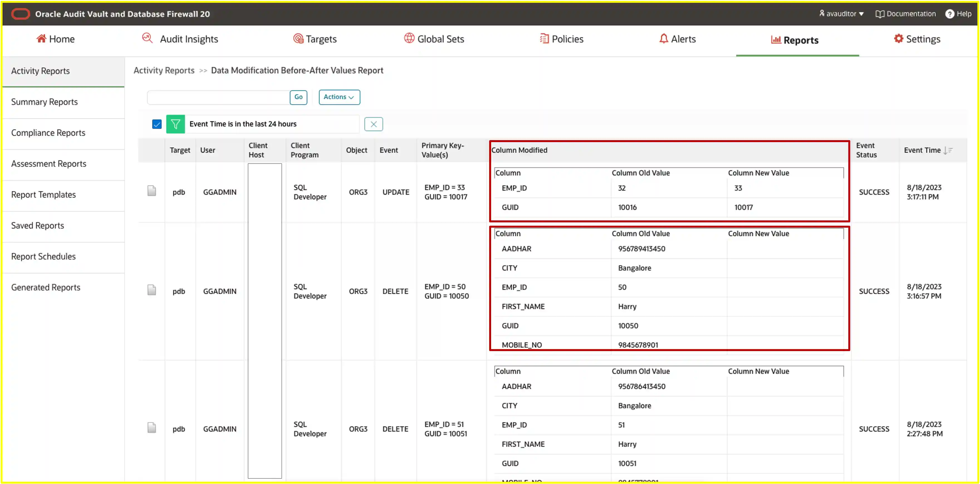Open Summary Reports in sidebar
980x484 pixels.
[63, 102]
